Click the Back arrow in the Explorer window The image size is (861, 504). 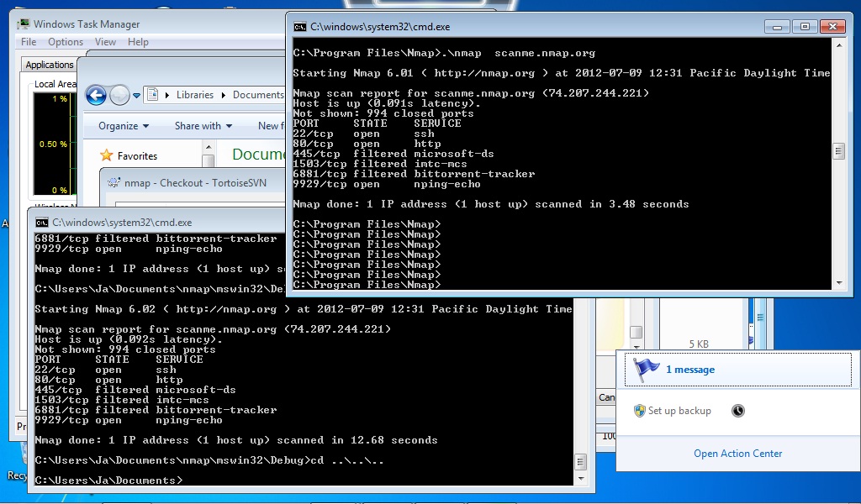click(96, 95)
